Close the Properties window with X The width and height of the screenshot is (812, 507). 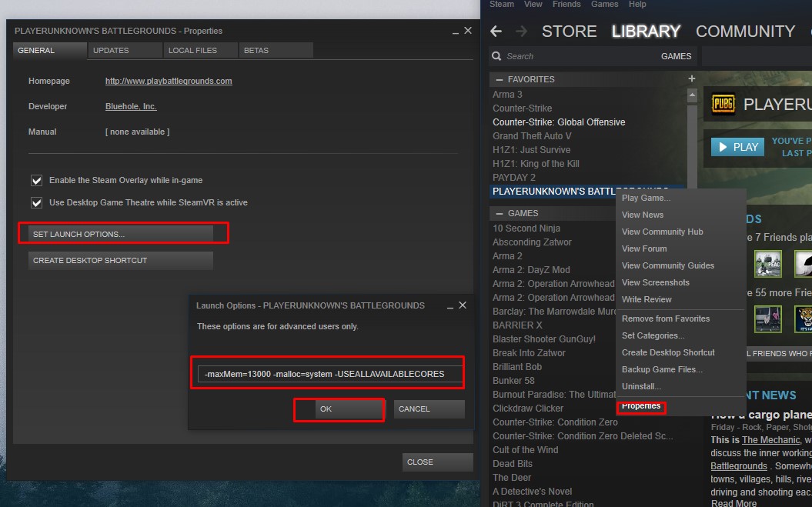click(x=468, y=31)
